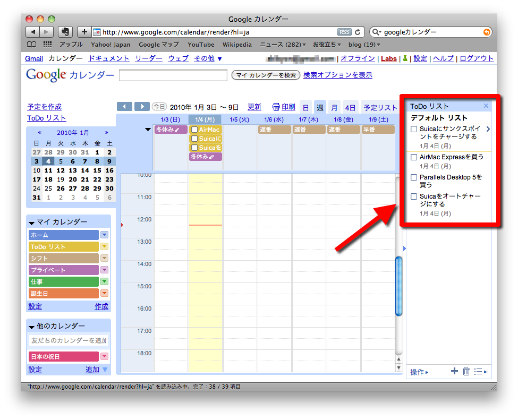Viewport: 518px width, 420px height.
Task: Toggle the ホーム calendar color bar
Action: (x=64, y=235)
